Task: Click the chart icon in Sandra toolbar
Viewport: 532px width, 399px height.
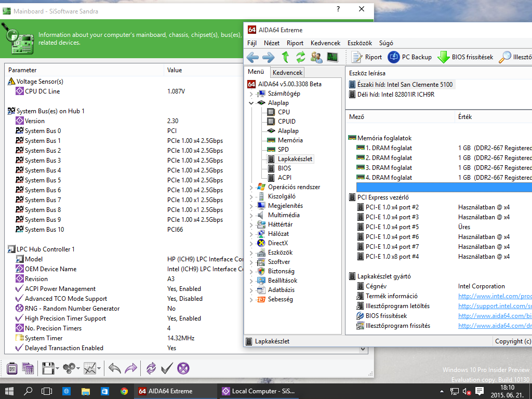Action: (x=90, y=368)
